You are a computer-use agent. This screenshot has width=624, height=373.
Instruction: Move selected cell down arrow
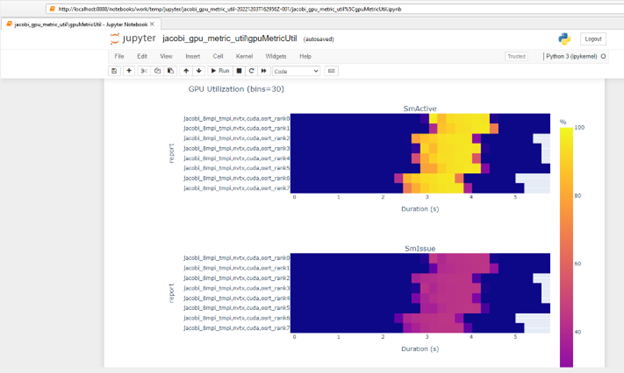point(199,71)
